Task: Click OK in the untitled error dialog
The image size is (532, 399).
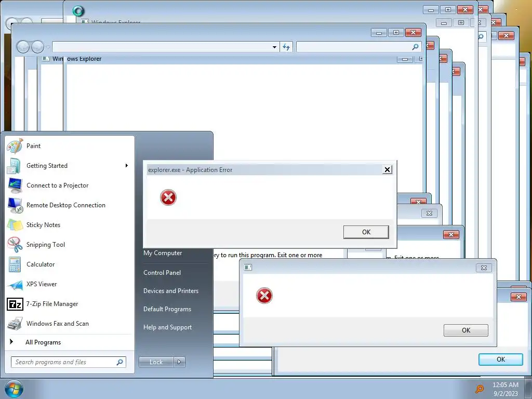Action: point(466,330)
